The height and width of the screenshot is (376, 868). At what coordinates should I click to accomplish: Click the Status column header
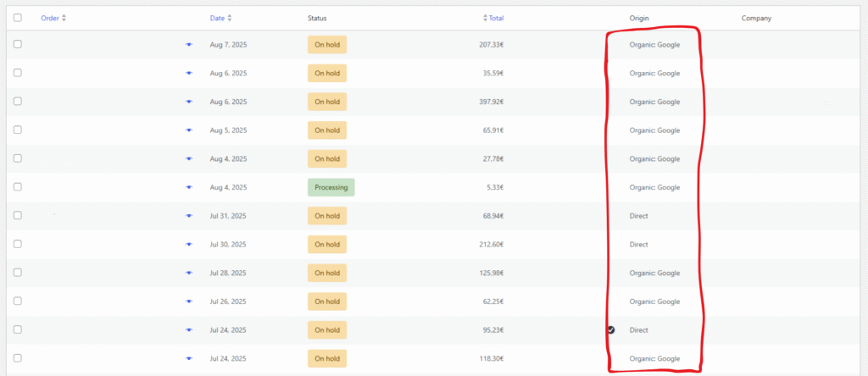coord(317,19)
